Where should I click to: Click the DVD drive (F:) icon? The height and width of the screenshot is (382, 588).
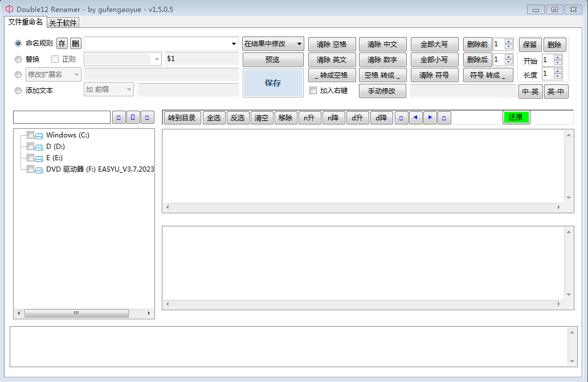(39, 169)
